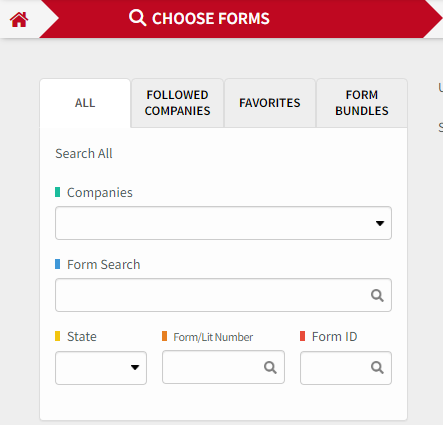This screenshot has width=443, height=425.
Task: Click the blue marker beside Form Search
Action: coord(58,264)
